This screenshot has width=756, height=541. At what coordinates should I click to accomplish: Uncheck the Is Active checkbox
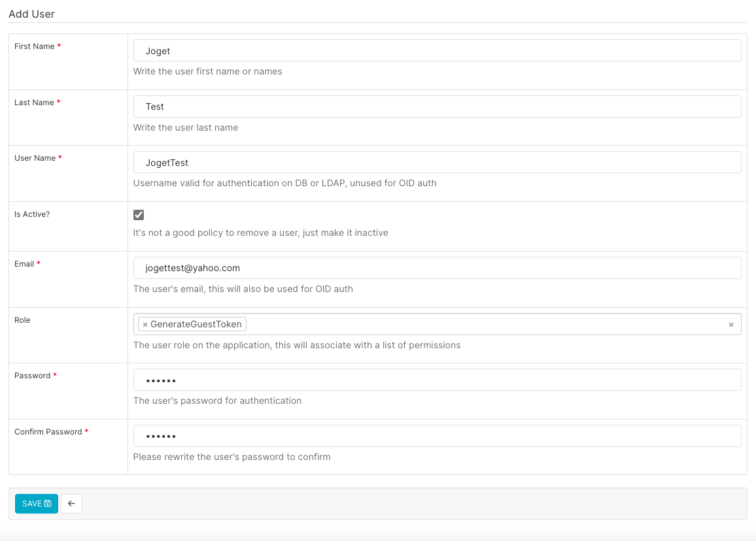[139, 215]
